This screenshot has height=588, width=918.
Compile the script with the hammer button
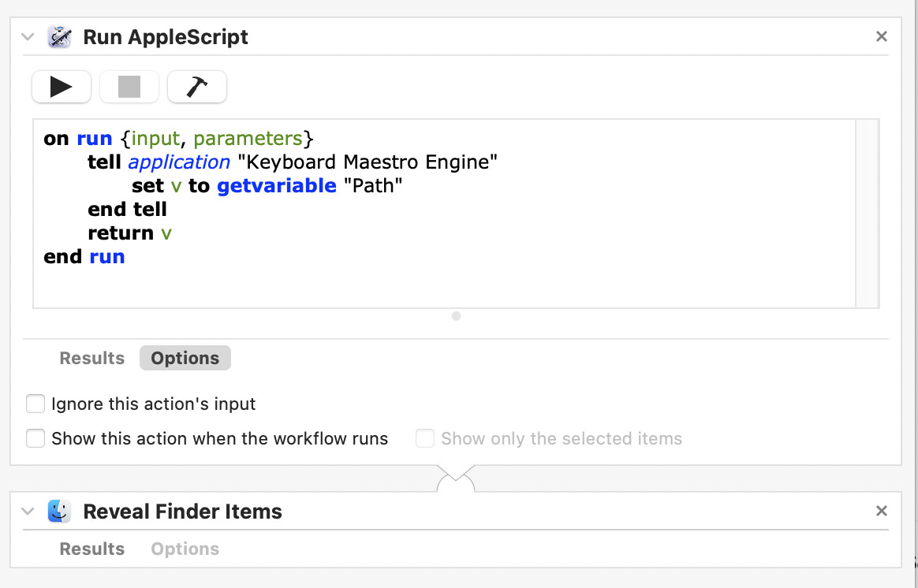pyautogui.click(x=196, y=87)
